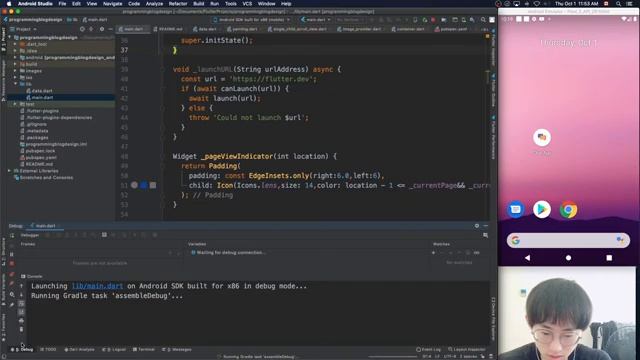Click the Google search bar on emulator
This screenshot has width=640, height=360.
[568, 240]
